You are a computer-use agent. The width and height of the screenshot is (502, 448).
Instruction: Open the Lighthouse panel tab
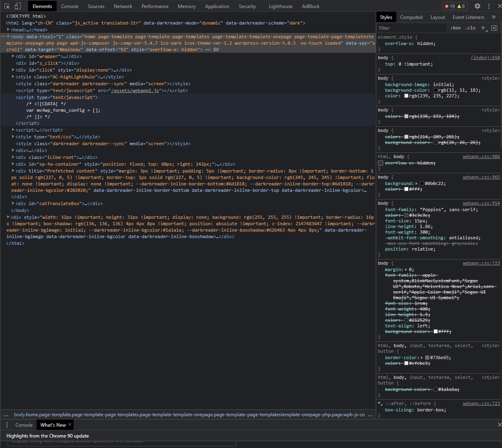(281, 6)
